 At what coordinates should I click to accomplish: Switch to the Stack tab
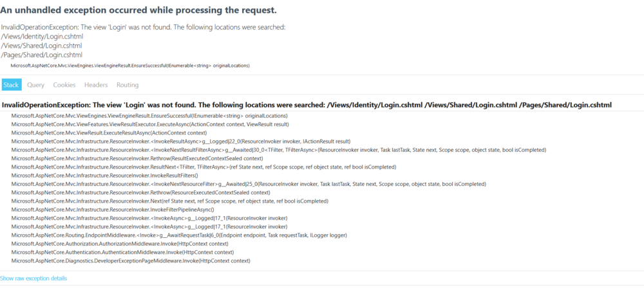pyautogui.click(x=12, y=85)
